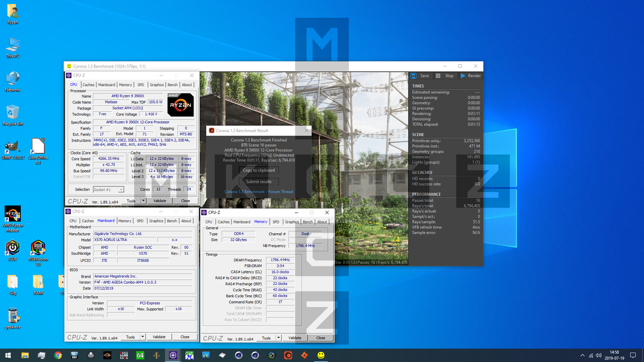Click the purple CPU-Z taskbar icon

[x=173, y=355]
